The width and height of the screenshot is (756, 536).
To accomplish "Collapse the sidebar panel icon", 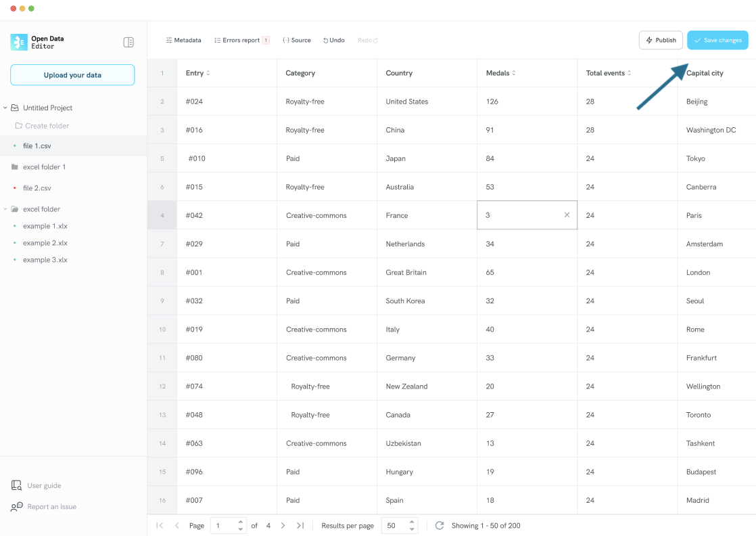I will (x=128, y=42).
